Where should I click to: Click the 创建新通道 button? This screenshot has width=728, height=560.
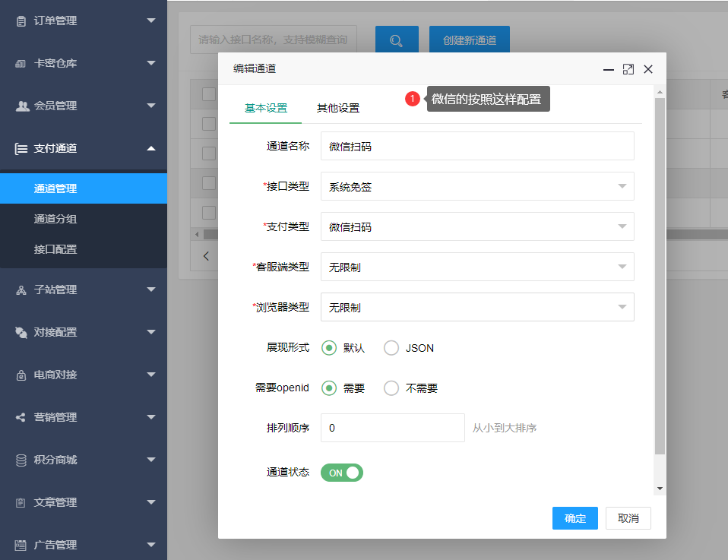(470, 40)
